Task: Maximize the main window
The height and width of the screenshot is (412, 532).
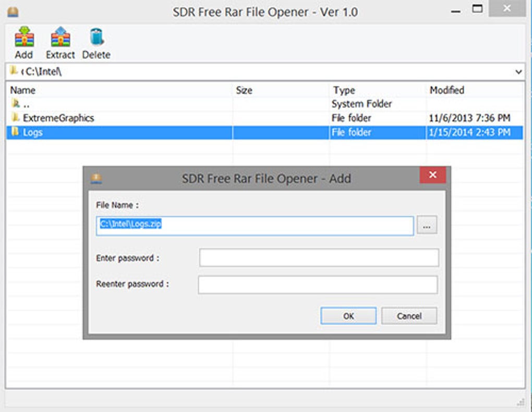Action: point(477,8)
